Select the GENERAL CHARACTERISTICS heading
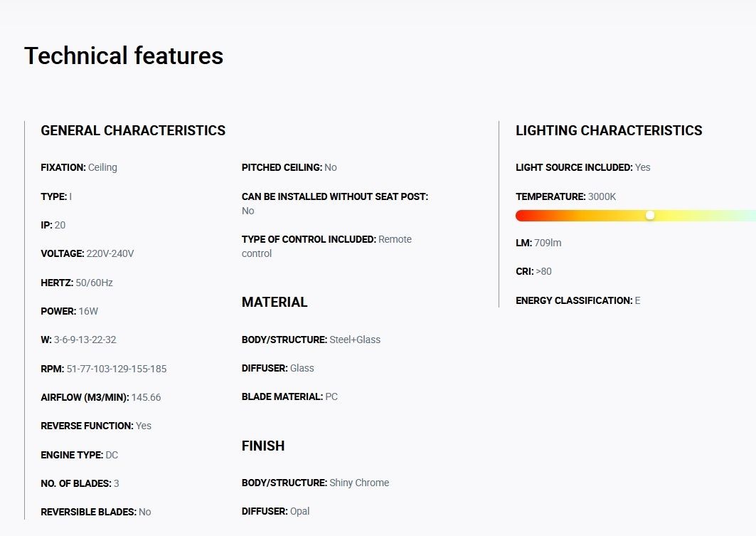The height and width of the screenshot is (536, 756). 133,131
